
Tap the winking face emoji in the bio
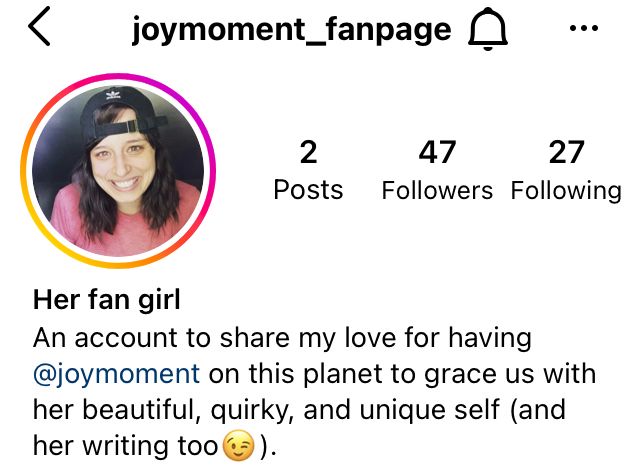point(238,445)
